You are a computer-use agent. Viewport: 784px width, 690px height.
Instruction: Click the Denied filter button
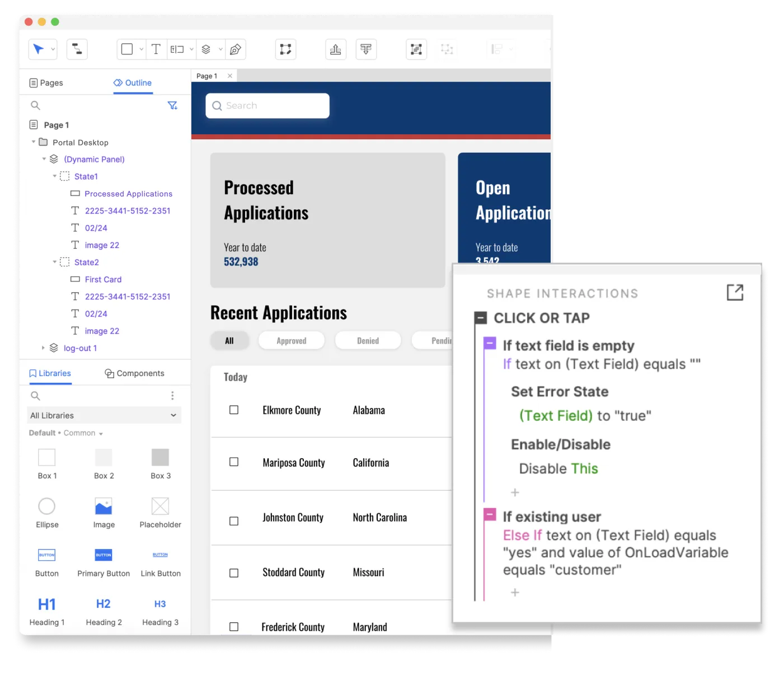coord(368,340)
